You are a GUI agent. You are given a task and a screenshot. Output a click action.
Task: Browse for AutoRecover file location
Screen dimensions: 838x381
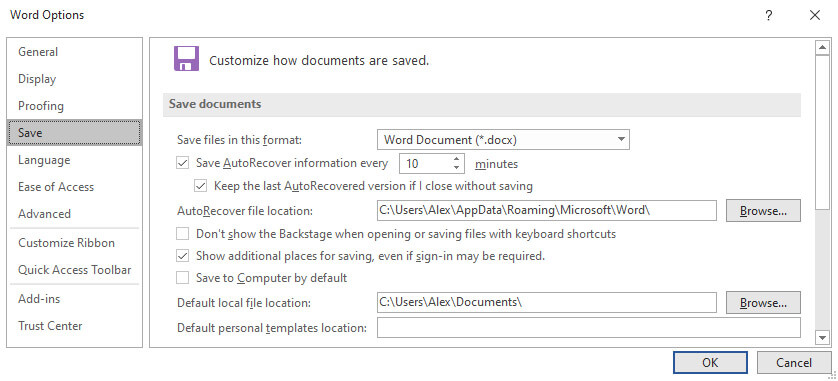(763, 211)
